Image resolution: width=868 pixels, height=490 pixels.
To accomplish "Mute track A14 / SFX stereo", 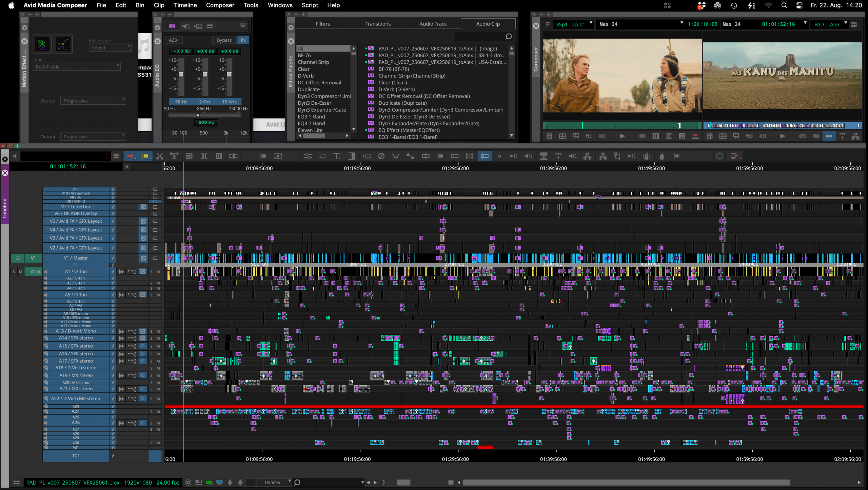I will [158, 338].
